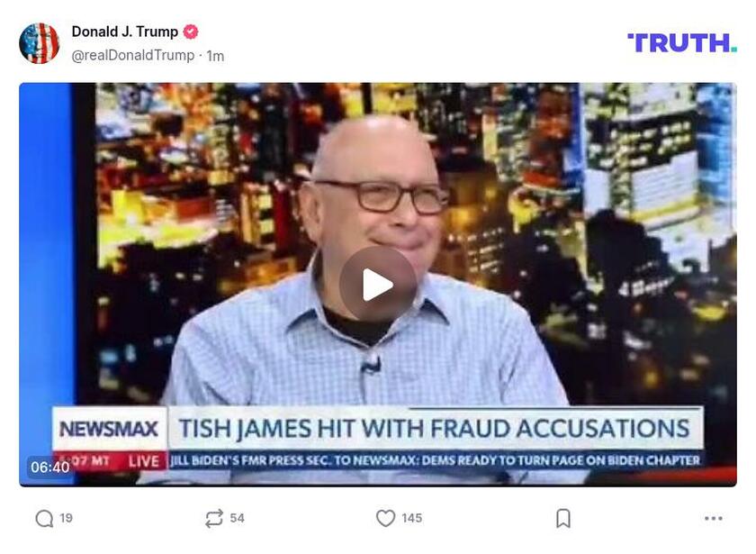Click the red LIVE indicator in video
Screen dimensions: 756x554
pos(144,461)
